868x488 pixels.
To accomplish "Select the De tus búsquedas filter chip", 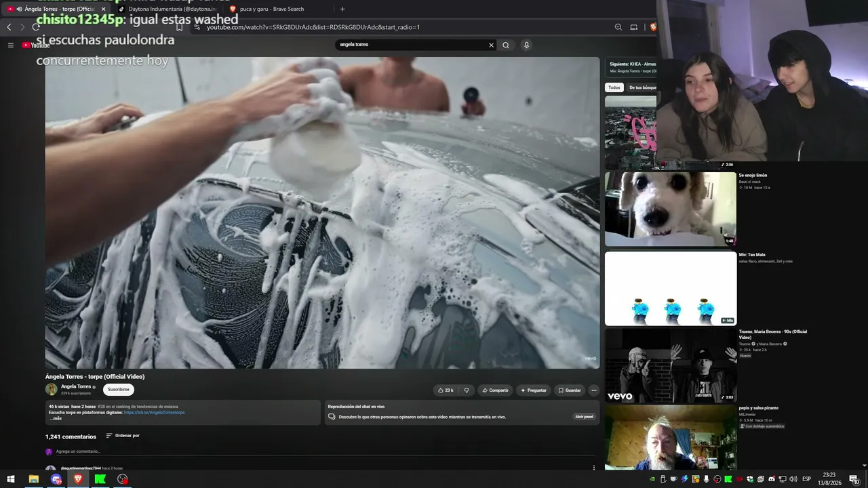I will tap(642, 87).
